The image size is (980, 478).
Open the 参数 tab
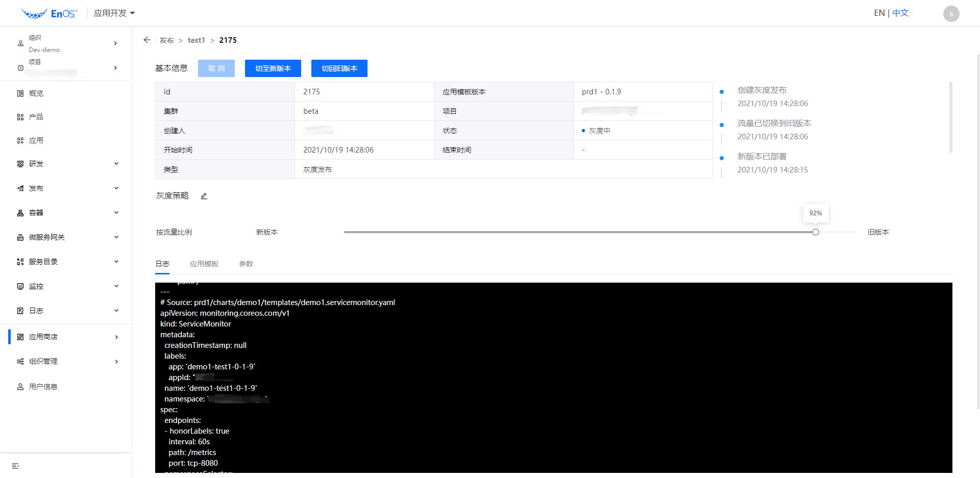point(246,264)
